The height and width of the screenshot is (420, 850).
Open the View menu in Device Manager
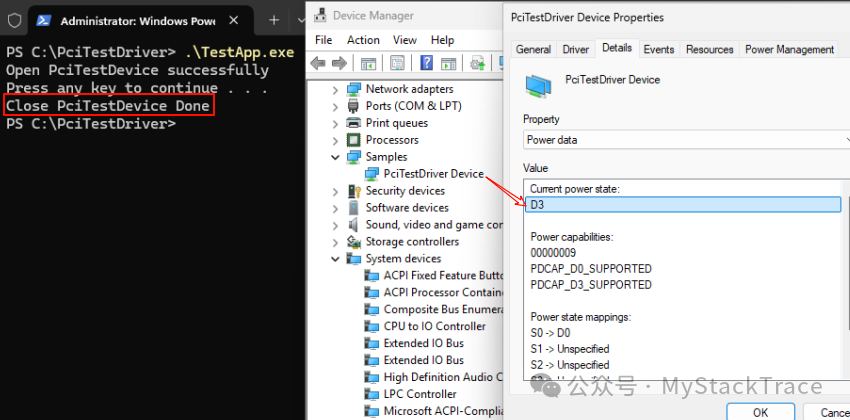405,40
